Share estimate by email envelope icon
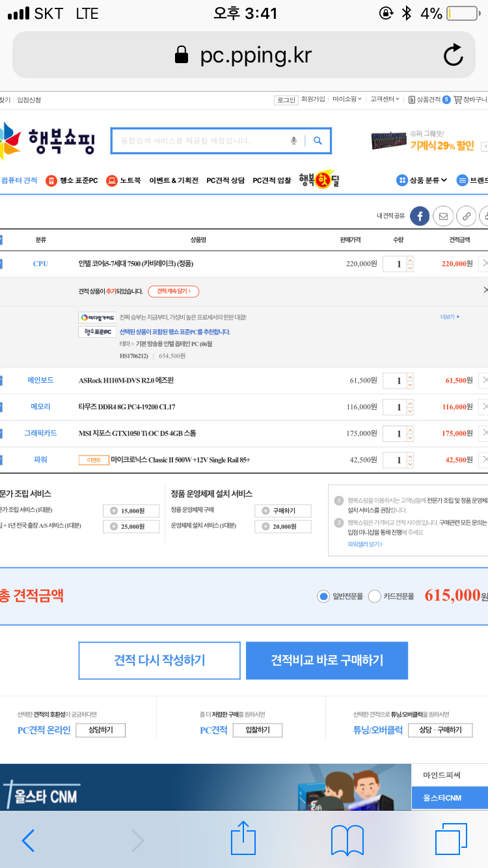The image size is (488, 868). (443, 215)
